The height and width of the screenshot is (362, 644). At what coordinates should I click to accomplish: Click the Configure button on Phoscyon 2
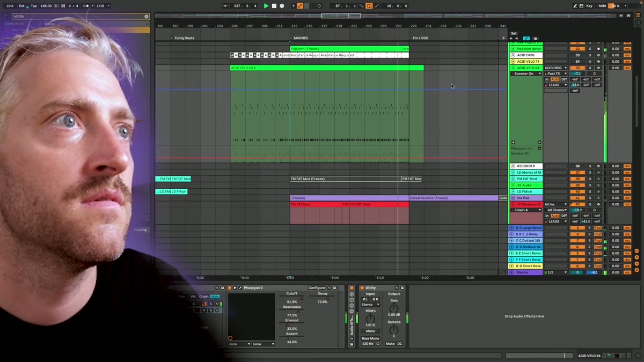[x=317, y=287]
